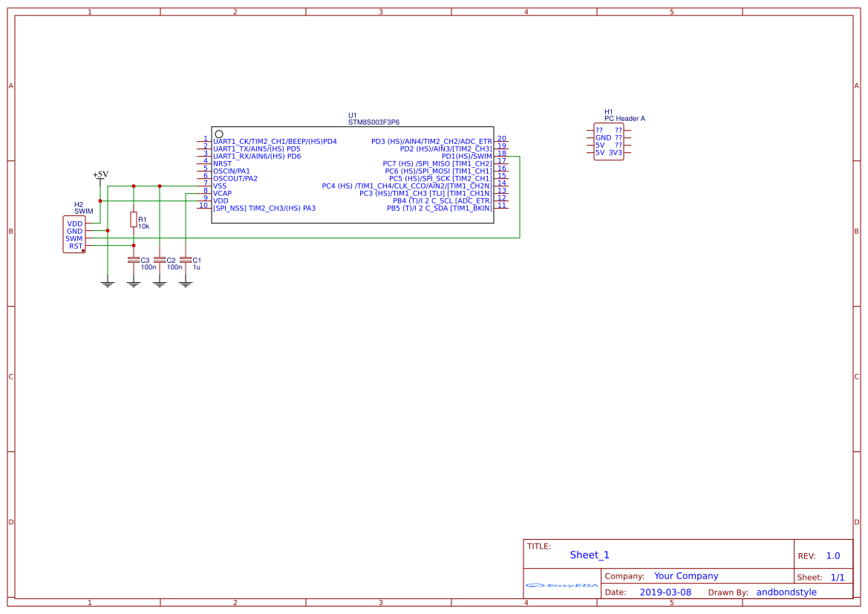
Task: Click the date 2019-03-08 in title block
Action: pos(666,592)
